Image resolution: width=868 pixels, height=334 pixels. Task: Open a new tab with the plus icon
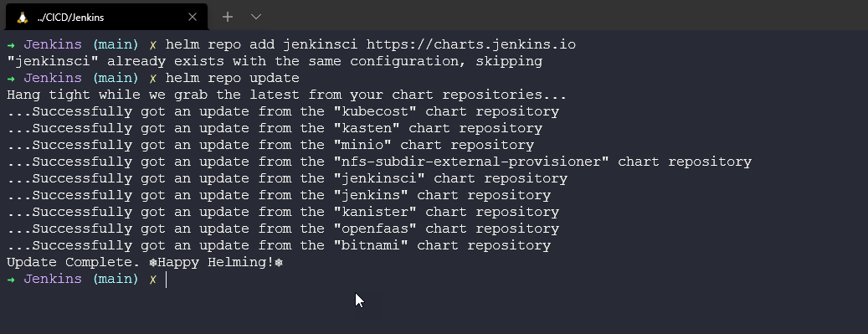[228, 17]
